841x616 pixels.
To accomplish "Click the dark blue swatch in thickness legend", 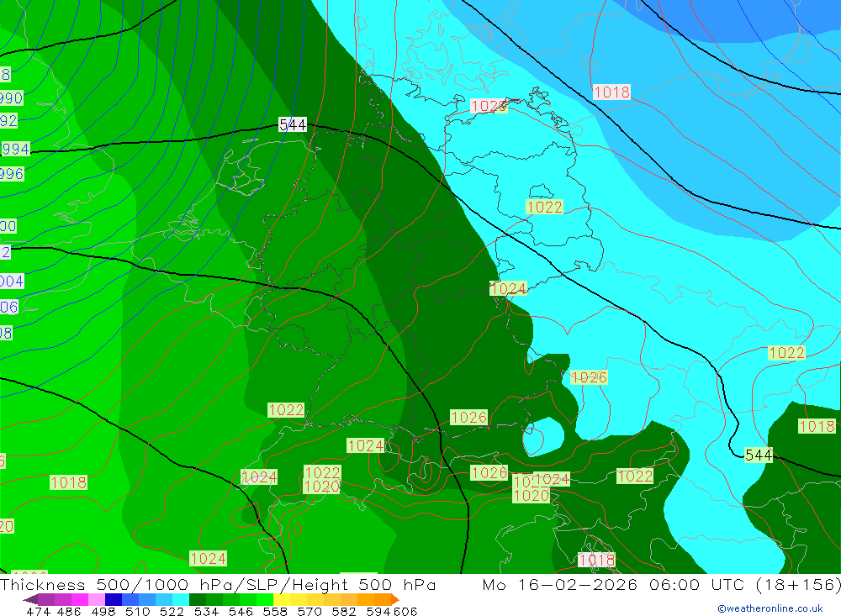I will click(x=114, y=599).
